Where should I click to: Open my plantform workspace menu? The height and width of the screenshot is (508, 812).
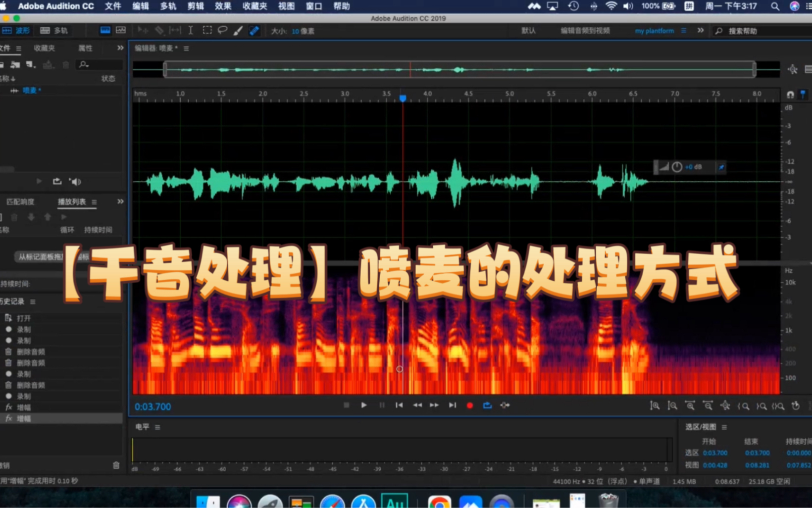tap(684, 31)
